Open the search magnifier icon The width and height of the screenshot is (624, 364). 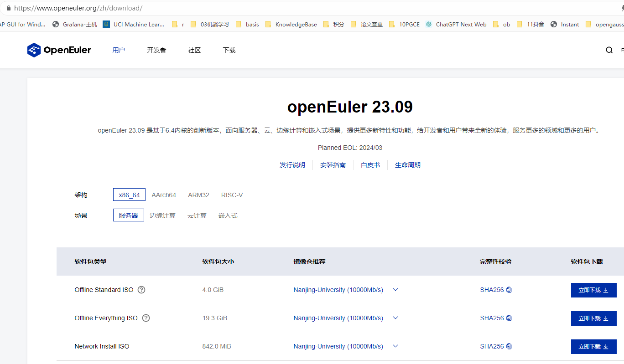pyautogui.click(x=609, y=50)
